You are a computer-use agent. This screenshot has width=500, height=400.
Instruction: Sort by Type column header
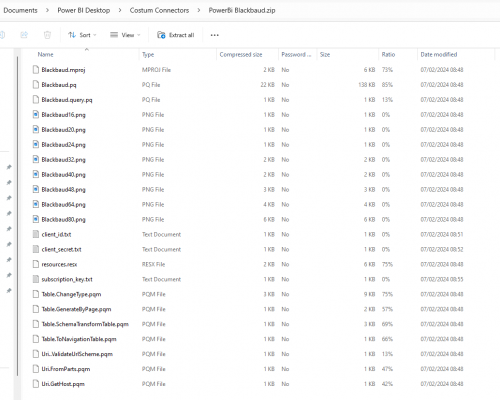click(148, 54)
